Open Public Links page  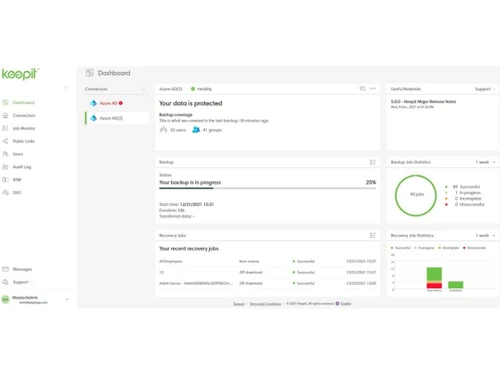pyautogui.click(x=23, y=141)
